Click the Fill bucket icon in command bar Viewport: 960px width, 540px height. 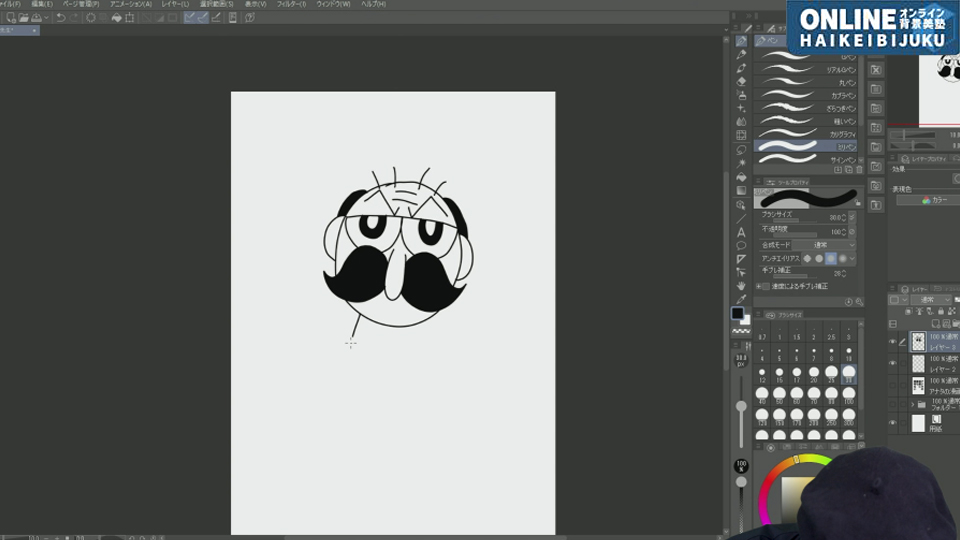(x=116, y=18)
